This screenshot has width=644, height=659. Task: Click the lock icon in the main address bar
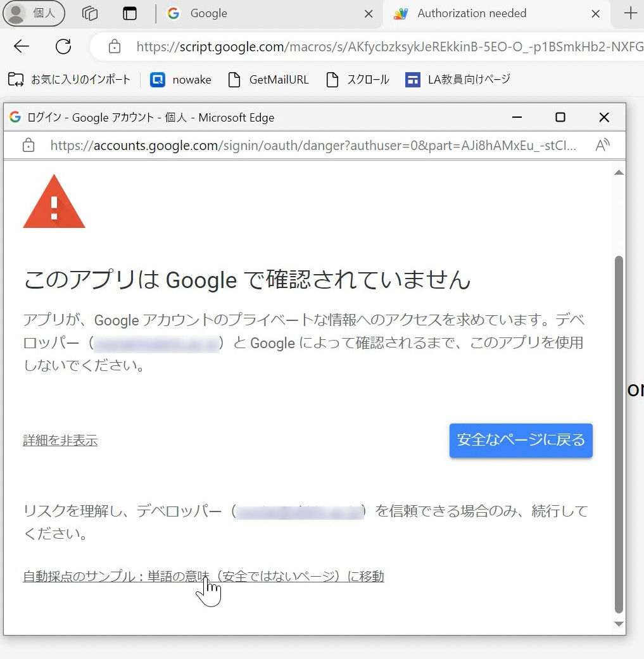coord(115,46)
